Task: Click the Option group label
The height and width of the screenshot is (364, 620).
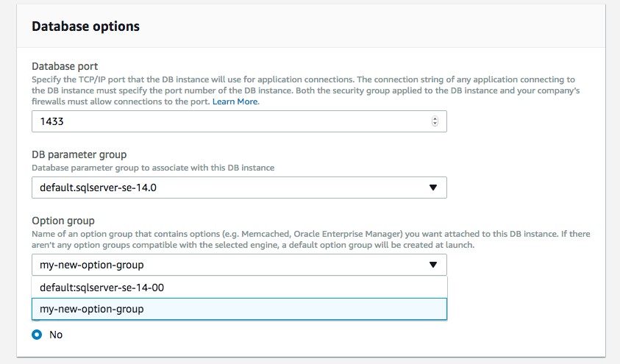Action: (63, 221)
